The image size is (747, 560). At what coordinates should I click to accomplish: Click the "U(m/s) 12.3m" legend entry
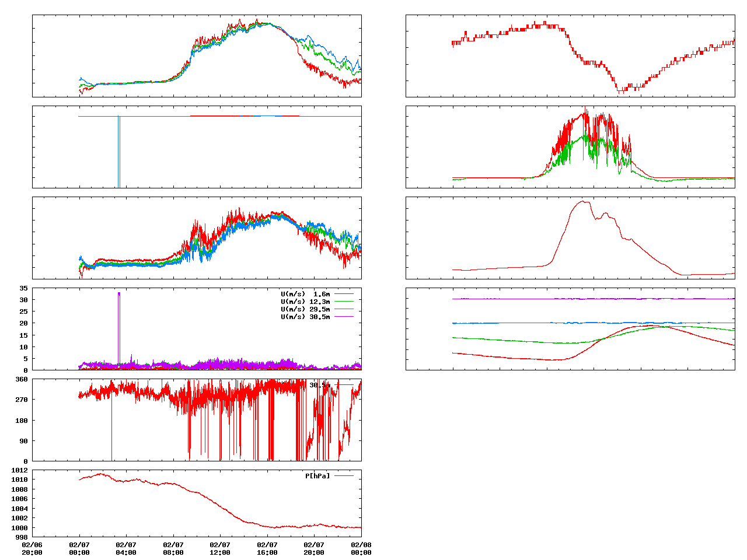point(305,302)
